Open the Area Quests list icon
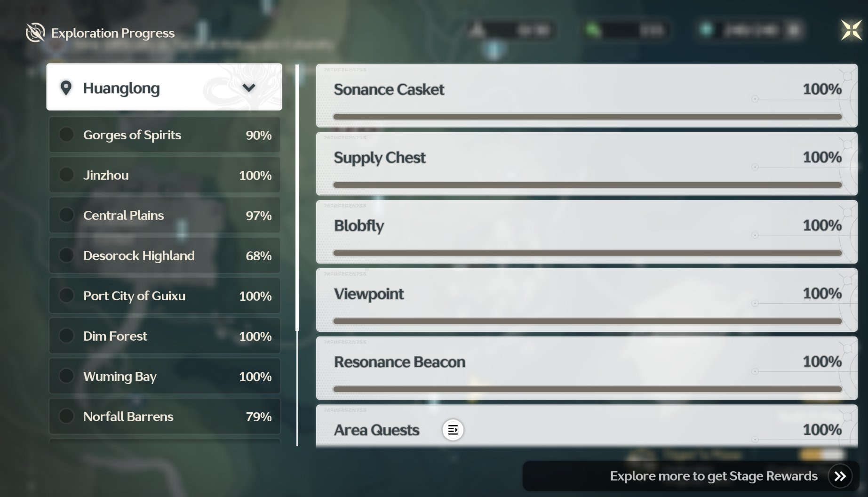 (x=453, y=430)
